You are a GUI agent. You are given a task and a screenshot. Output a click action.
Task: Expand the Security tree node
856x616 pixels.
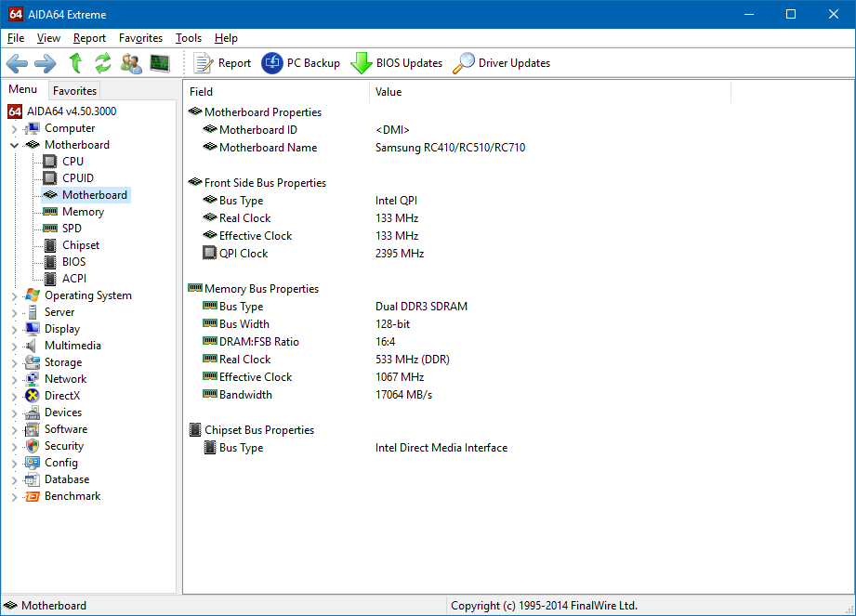(15, 446)
